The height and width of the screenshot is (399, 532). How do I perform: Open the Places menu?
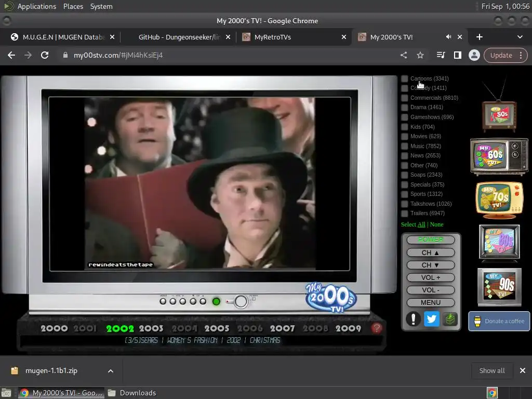tap(73, 6)
